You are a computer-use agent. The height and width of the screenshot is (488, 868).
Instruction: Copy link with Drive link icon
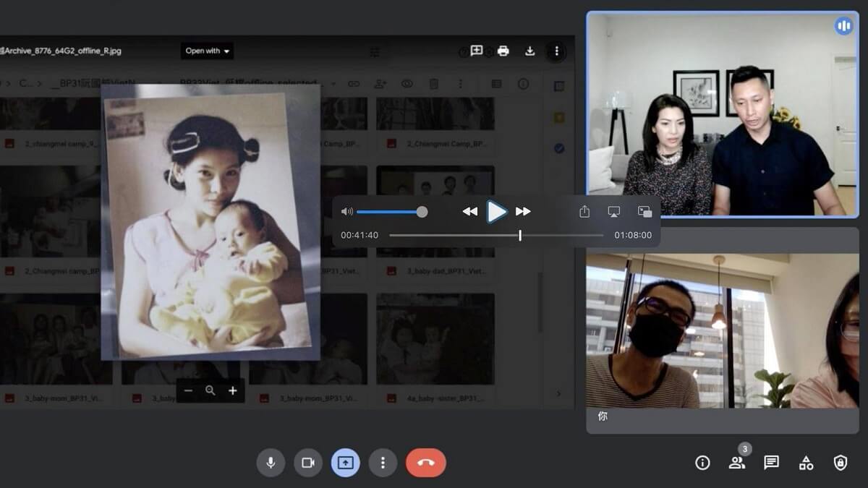pos(354,84)
